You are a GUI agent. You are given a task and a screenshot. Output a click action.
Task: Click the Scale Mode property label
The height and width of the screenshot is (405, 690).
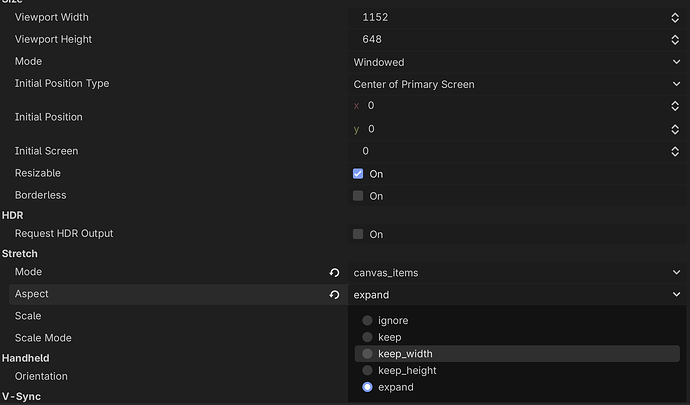point(43,338)
